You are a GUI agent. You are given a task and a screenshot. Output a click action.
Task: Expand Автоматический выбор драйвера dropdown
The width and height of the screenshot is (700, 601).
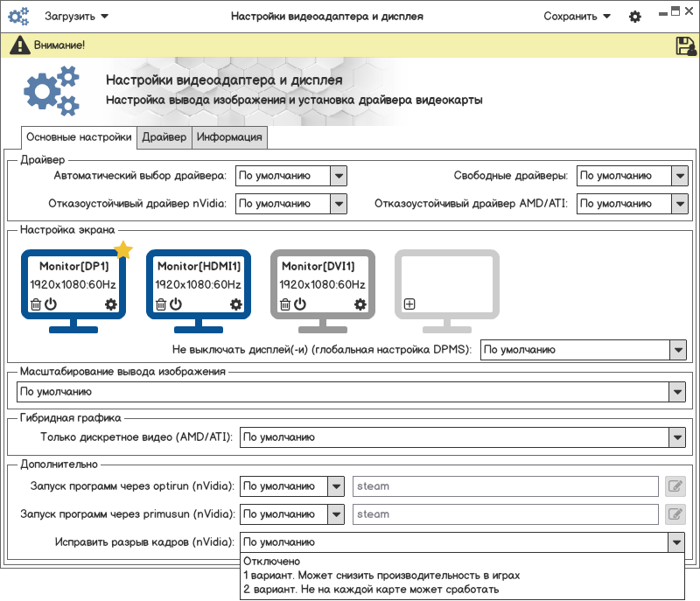point(291,176)
